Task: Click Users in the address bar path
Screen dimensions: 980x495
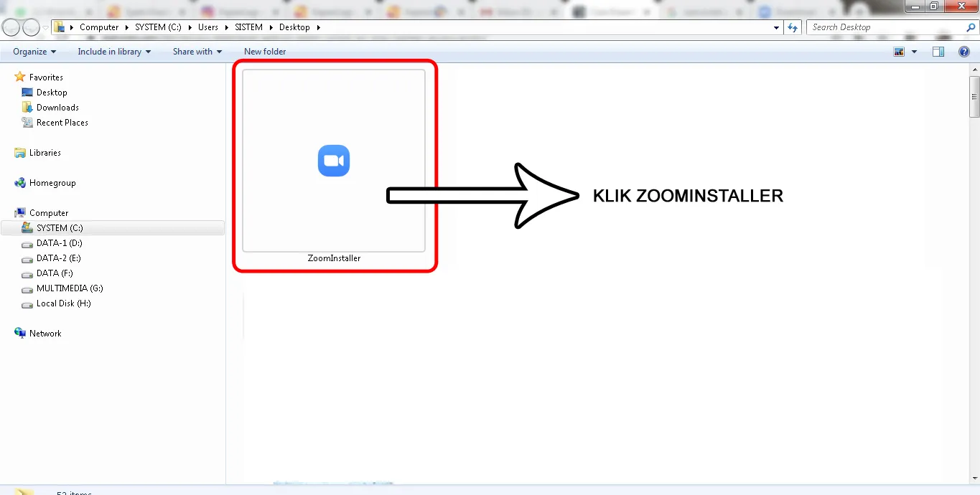Action: (x=207, y=27)
